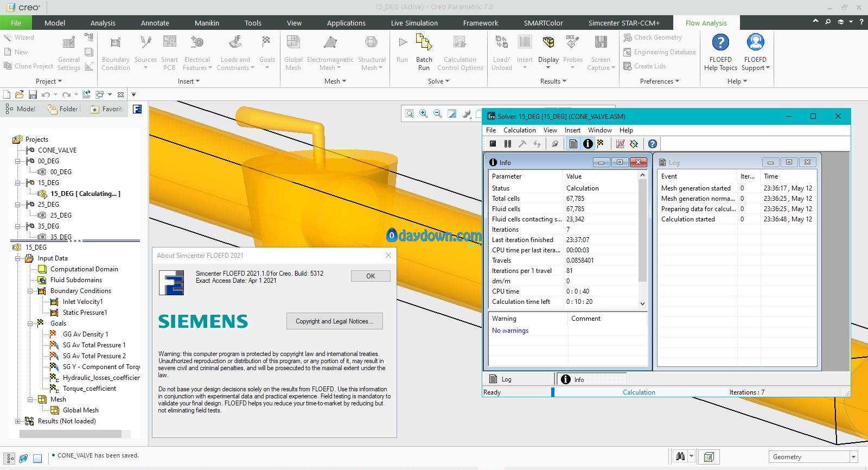The height and width of the screenshot is (470, 868).
Task: Open the Goals dropdown in Insert group
Action: (267, 67)
